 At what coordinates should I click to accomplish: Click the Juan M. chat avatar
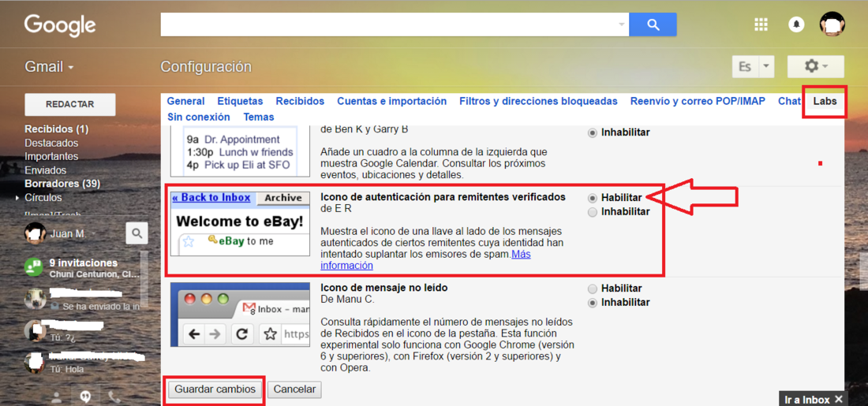35,233
